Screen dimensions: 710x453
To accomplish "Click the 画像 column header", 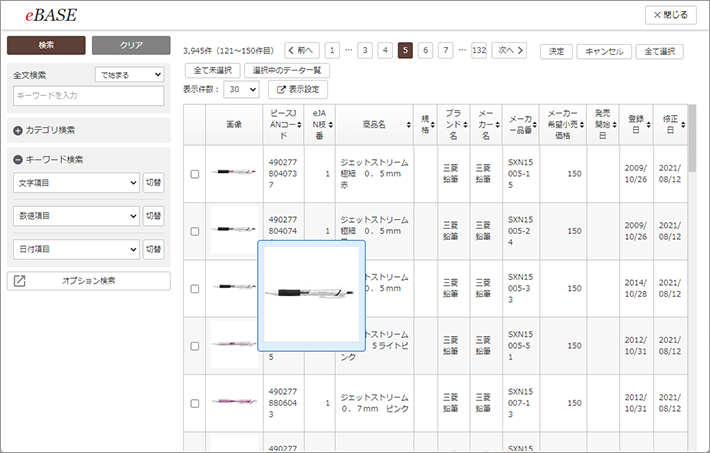I will click(x=234, y=125).
